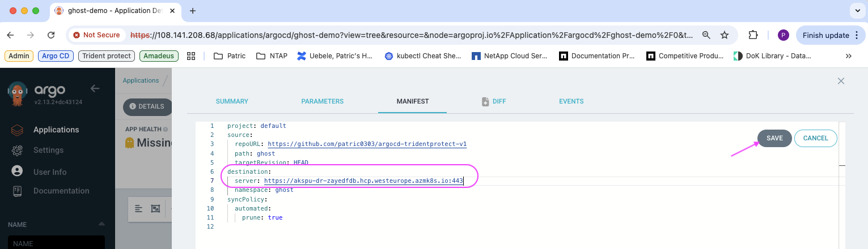Open the Competitive Produ... bookmark
Viewport: 868px width, 249px height.
(x=685, y=56)
